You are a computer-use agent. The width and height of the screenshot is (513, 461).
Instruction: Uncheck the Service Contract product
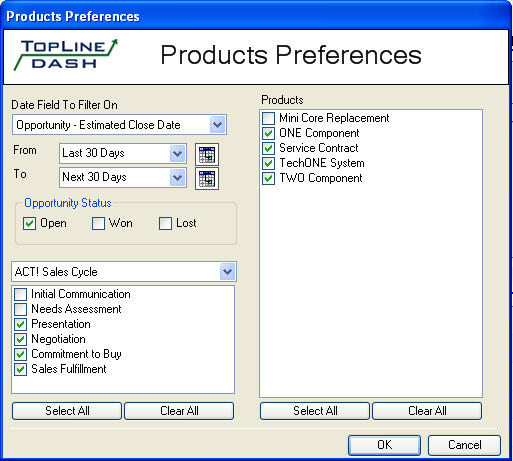click(x=269, y=148)
